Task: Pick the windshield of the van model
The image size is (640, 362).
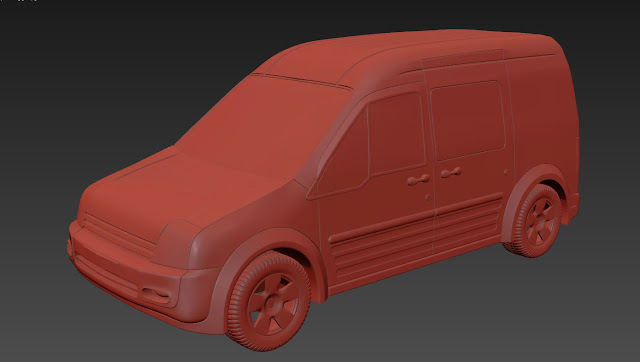Action: 264,127
